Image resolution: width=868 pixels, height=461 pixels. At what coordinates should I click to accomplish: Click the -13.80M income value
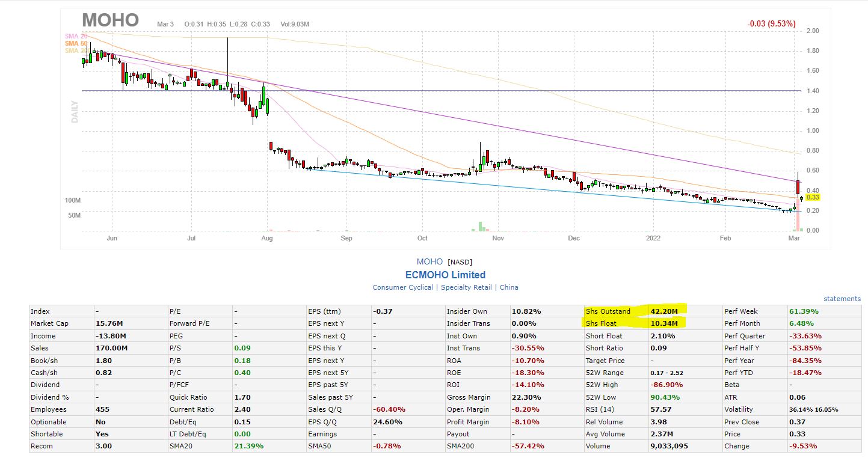click(x=111, y=336)
